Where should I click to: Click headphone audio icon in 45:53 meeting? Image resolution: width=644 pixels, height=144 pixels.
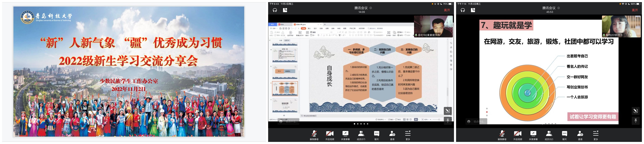pyautogui.click(x=463, y=10)
